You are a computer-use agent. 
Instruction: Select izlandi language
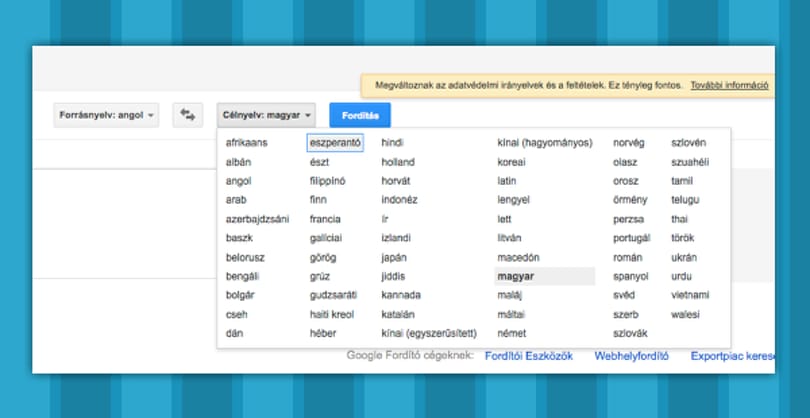pyautogui.click(x=396, y=238)
